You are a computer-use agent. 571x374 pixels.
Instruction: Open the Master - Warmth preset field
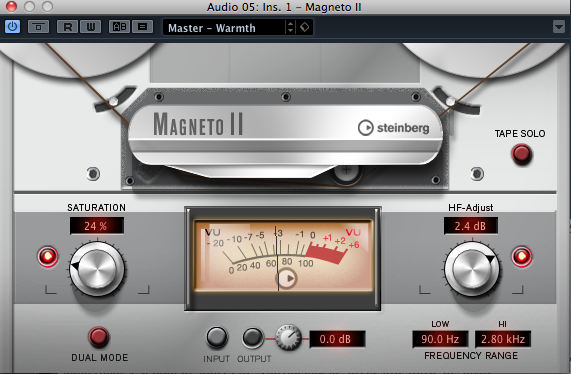pyautogui.click(x=224, y=28)
